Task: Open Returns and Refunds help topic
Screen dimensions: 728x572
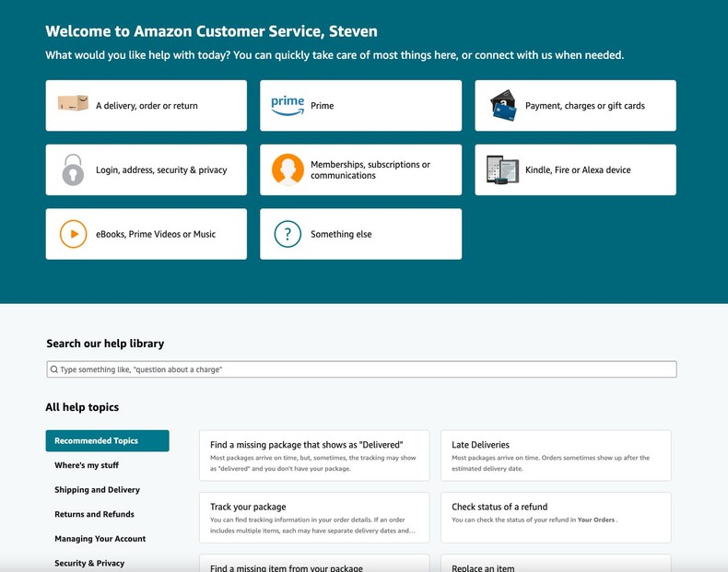Action: [x=94, y=514]
